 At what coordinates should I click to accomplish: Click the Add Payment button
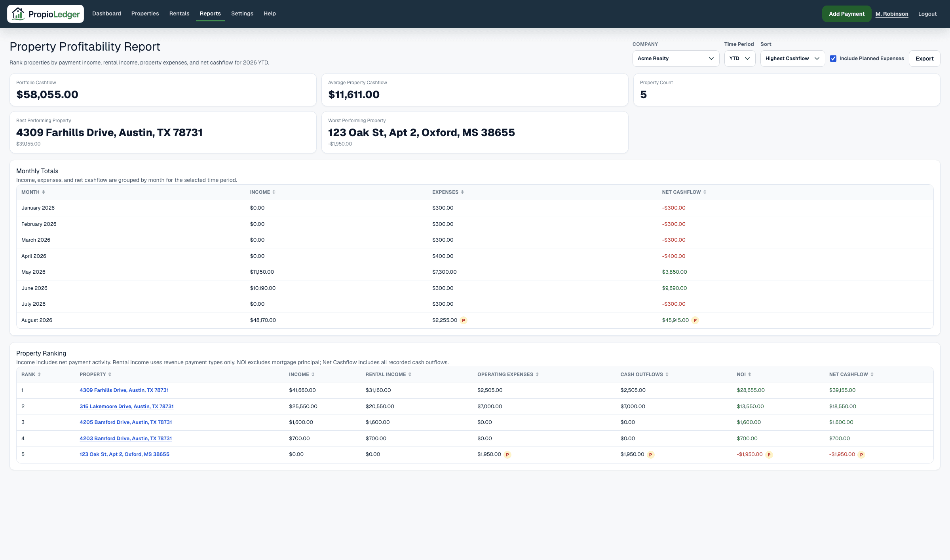[847, 14]
